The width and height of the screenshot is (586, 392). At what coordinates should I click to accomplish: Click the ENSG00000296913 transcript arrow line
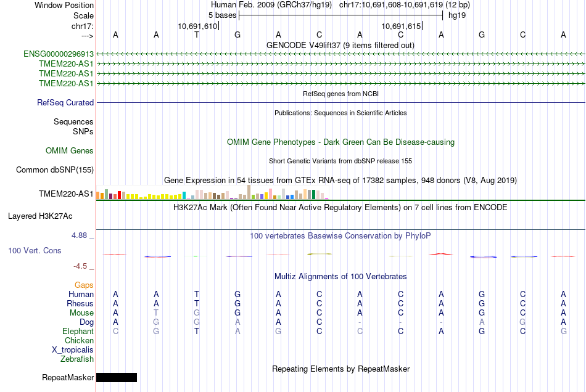pos(340,54)
